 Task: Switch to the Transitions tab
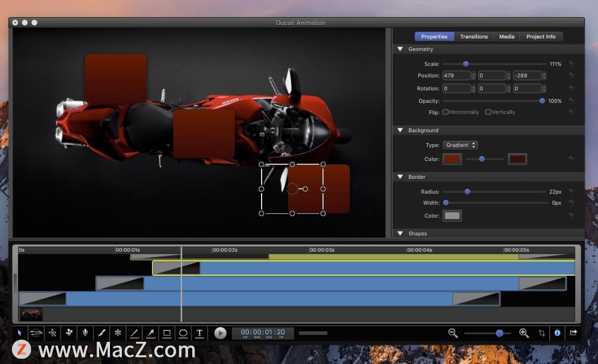click(x=473, y=36)
